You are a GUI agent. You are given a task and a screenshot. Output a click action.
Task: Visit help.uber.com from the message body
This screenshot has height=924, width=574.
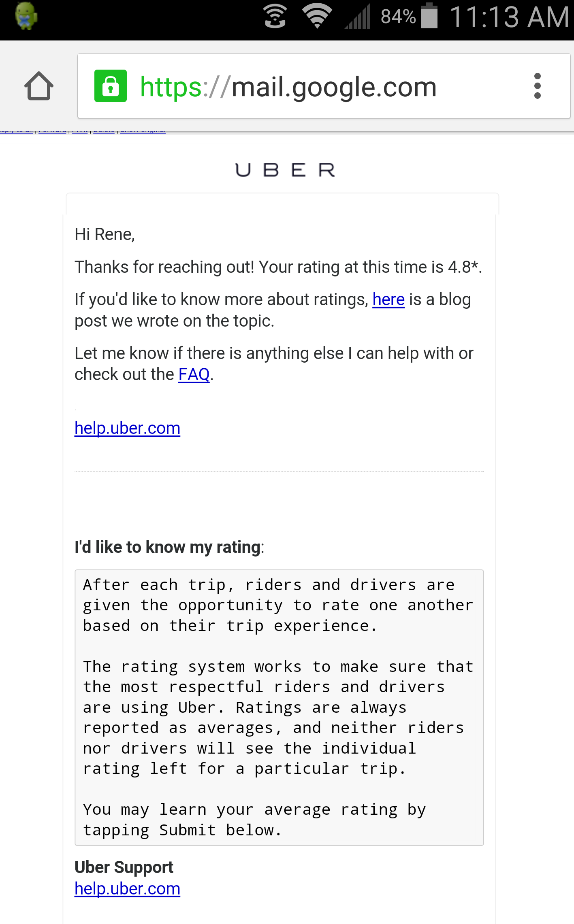click(127, 428)
